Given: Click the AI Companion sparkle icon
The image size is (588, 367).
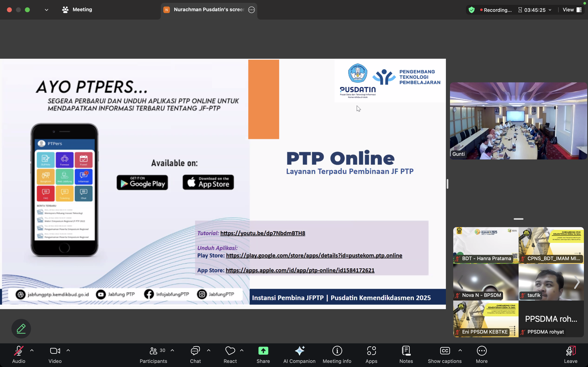Looking at the screenshot, I should coord(299,351).
